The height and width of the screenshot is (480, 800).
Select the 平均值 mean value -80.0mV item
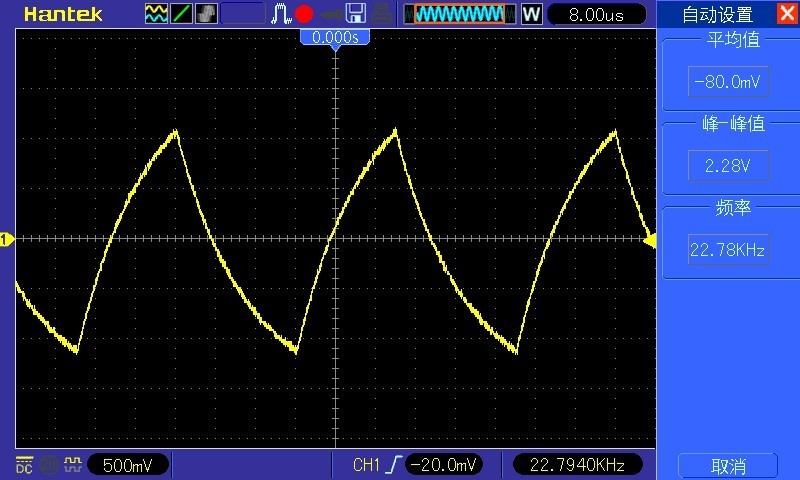(728, 82)
